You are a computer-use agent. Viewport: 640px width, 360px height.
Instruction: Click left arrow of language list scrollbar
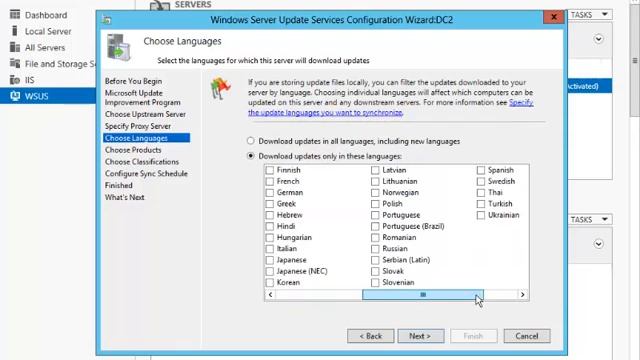pos(270,295)
